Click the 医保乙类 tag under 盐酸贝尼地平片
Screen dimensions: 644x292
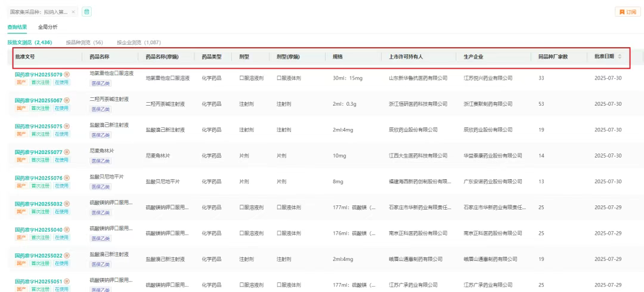pos(101,187)
